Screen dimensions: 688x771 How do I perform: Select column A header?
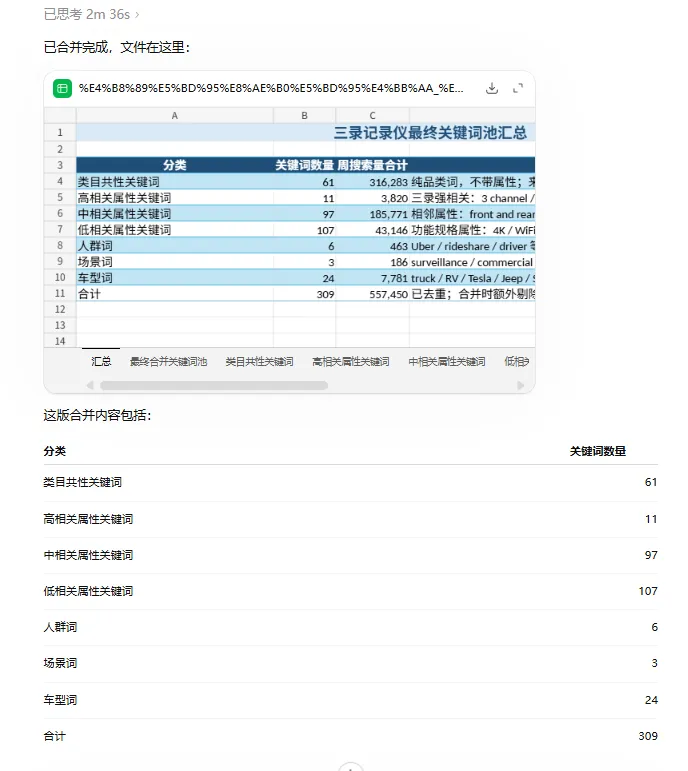[x=175, y=116]
